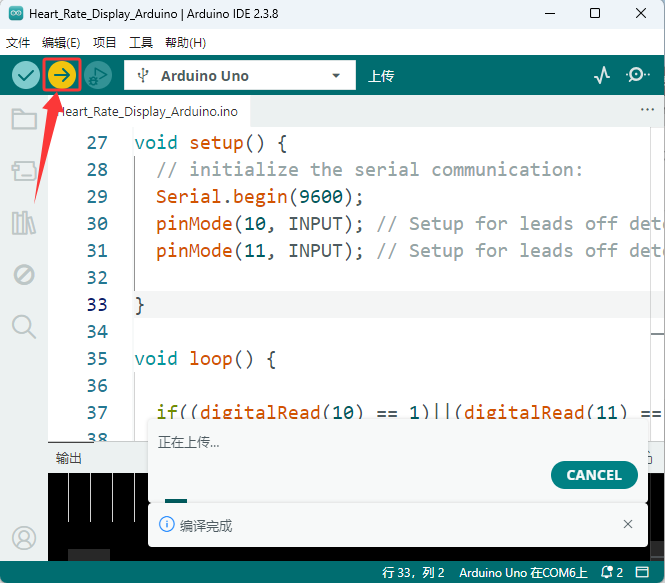Minimize the Arduino IDE window
This screenshot has height=583, width=665.
click(x=550, y=14)
